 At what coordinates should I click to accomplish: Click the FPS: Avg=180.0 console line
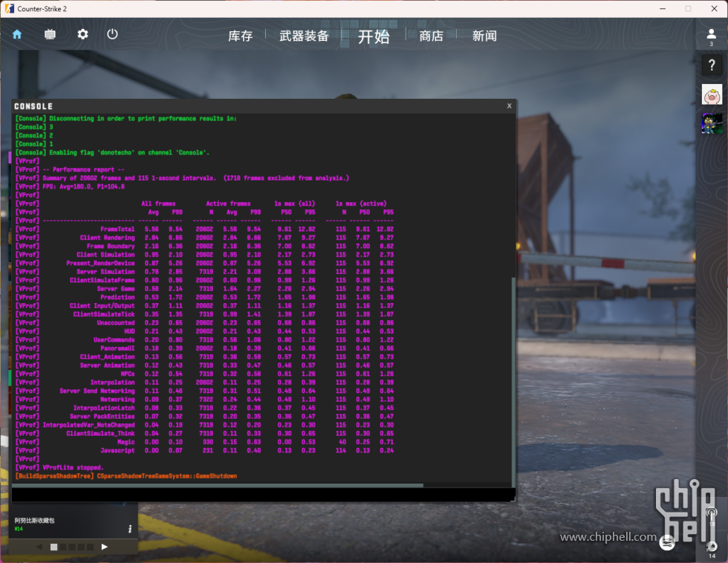click(x=70, y=186)
